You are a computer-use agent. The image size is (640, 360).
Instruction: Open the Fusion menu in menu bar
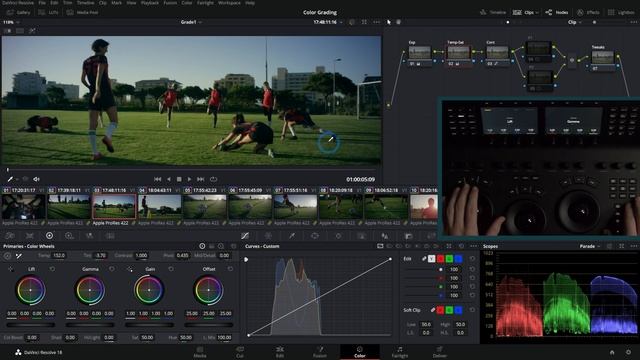pos(170,3)
